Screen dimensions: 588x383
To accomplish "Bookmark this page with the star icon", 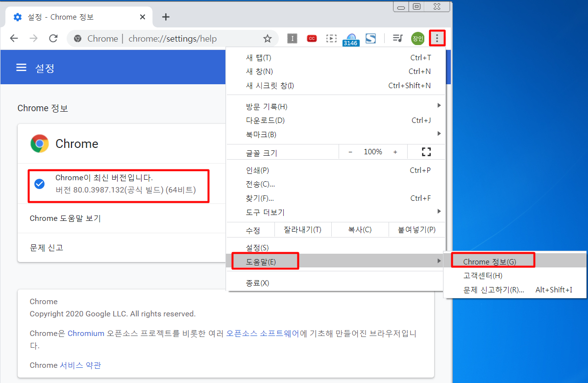I will point(268,38).
